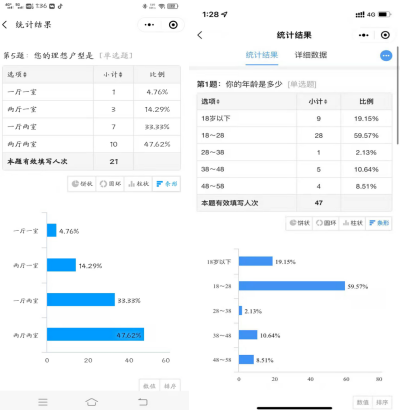Tap the back arrow on right phone screen
The width and height of the screenshot is (402, 410).
click(x=200, y=35)
